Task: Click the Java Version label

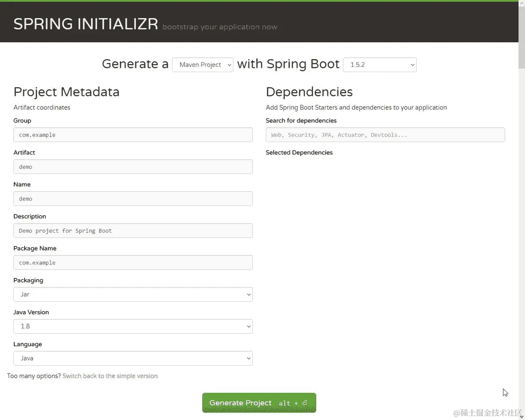Action: coord(31,312)
